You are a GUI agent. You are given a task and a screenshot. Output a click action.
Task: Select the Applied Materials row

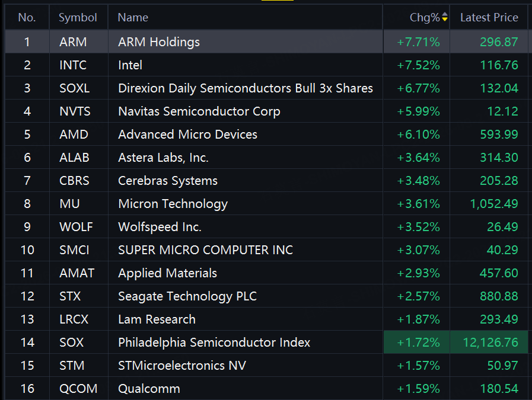(x=266, y=273)
